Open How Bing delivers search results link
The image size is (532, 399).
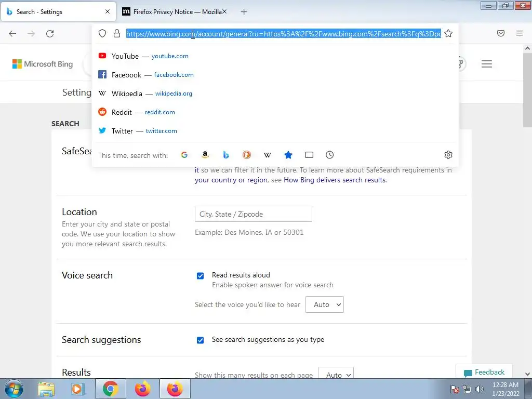point(335,180)
